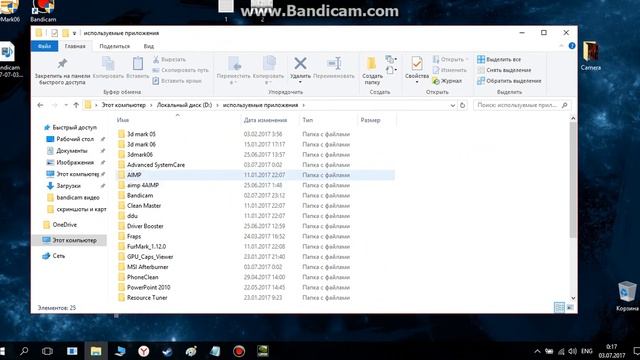The height and width of the screenshot is (360, 640).
Task: Select the PowerPoint 2010 folder
Action: pyautogui.click(x=148, y=287)
